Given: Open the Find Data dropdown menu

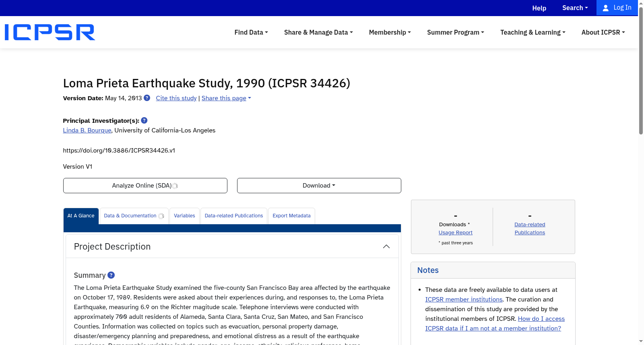Looking at the screenshot, I should 251,32.
